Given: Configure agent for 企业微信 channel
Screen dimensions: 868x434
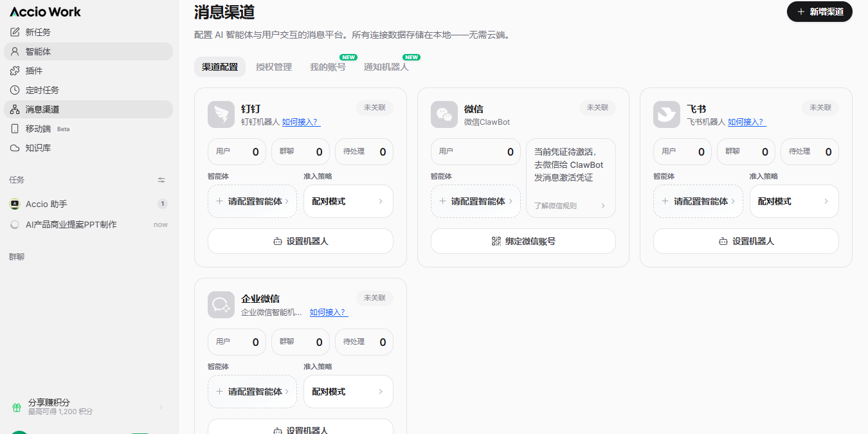Looking at the screenshot, I should (x=252, y=392).
